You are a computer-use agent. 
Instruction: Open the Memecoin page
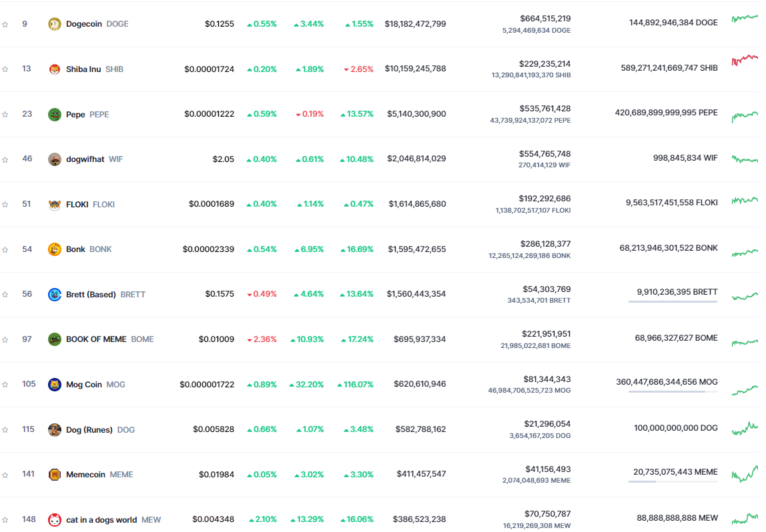(85, 475)
